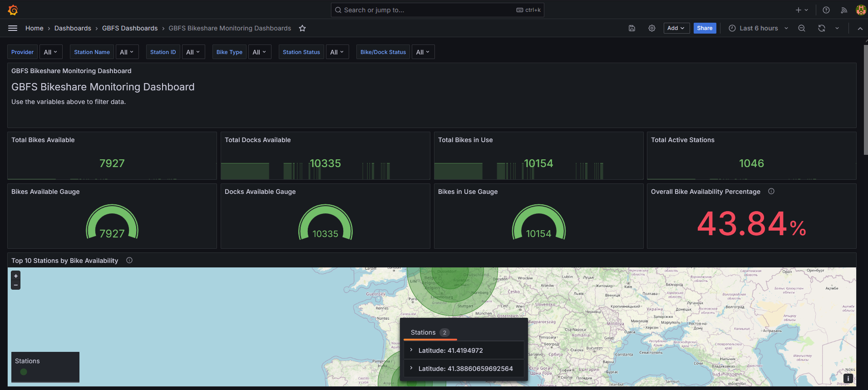The width and height of the screenshot is (868, 390).
Task: Open the user profile avatar
Action: pyautogui.click(x=861, y=10)
